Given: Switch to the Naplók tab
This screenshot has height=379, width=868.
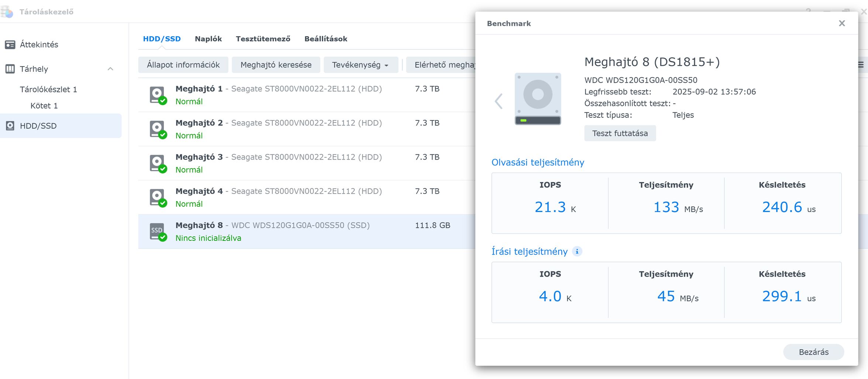Looking at the screenshot, I should tap(208, 39).
